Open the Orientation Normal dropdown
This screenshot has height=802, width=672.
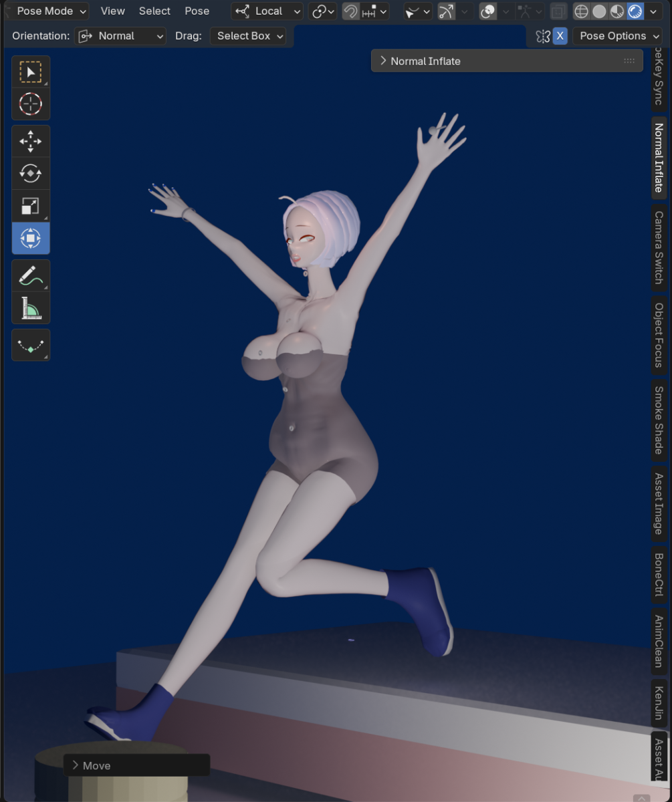click(120, 36)
